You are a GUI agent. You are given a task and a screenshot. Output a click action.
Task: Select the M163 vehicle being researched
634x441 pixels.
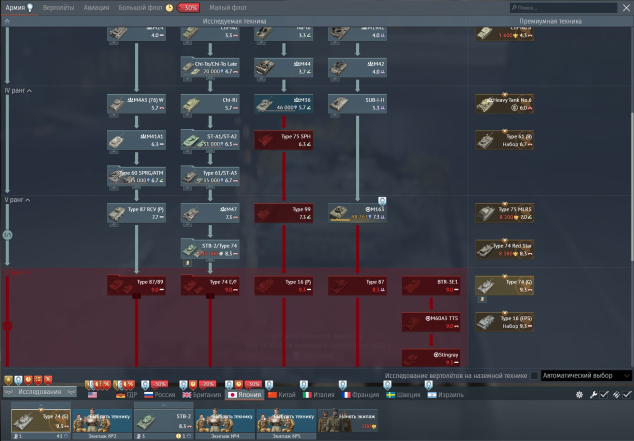tap(357, 213)
